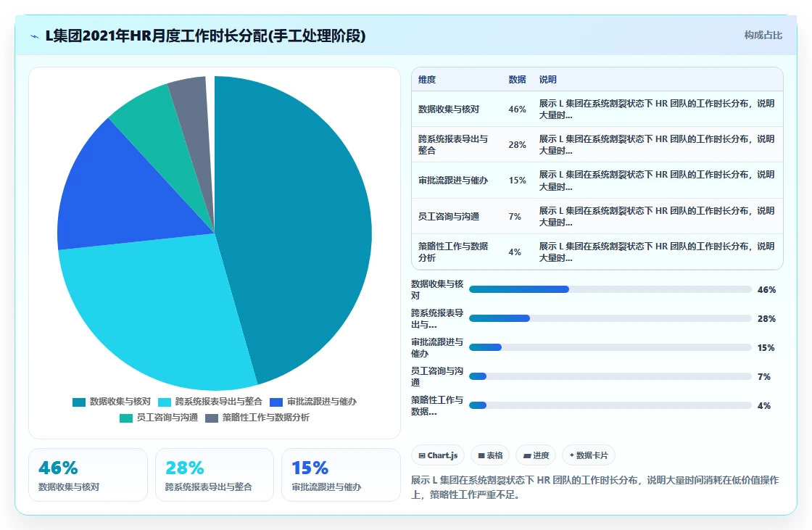Click the 15% 审批流跟进与催办 stat card
Image resolution: width=812 pixels, height=530 pixels.
tap(341, 475)
